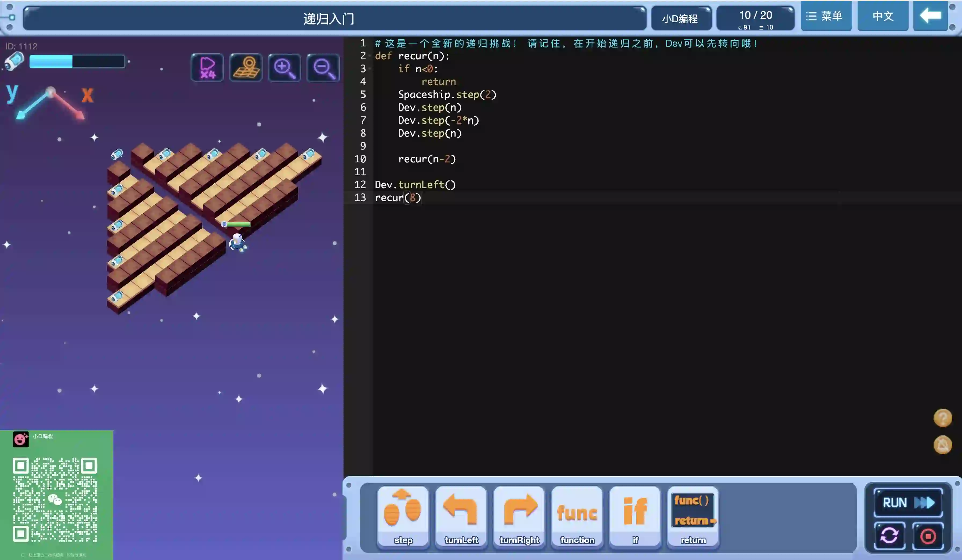Insert the turnRight command block
The width and height of the screenshot is (962, 560).
[x=519, y=517]
